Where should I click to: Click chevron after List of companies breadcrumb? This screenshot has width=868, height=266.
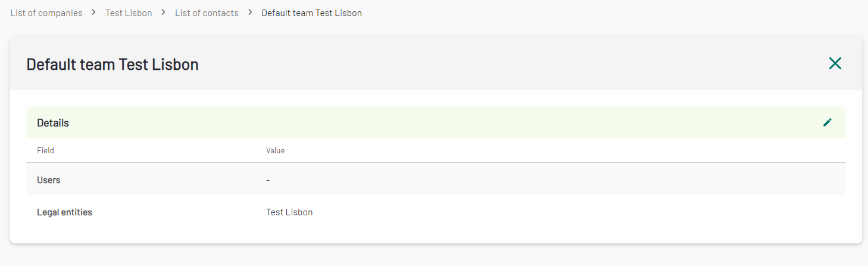pos(94,13)
